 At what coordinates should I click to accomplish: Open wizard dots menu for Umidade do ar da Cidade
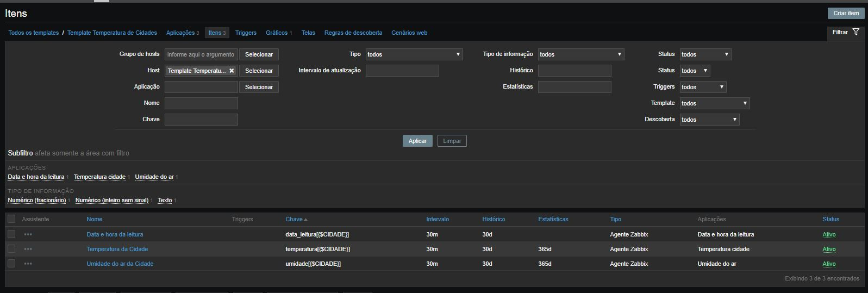pyautogui.click(x=28, y=264)
